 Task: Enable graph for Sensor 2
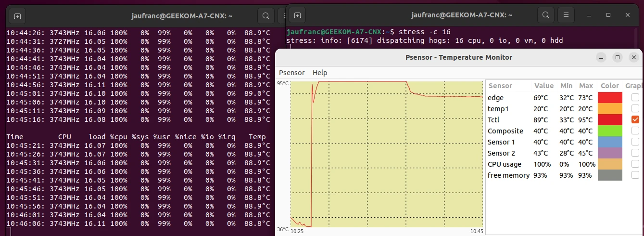(x=635, y=153)
